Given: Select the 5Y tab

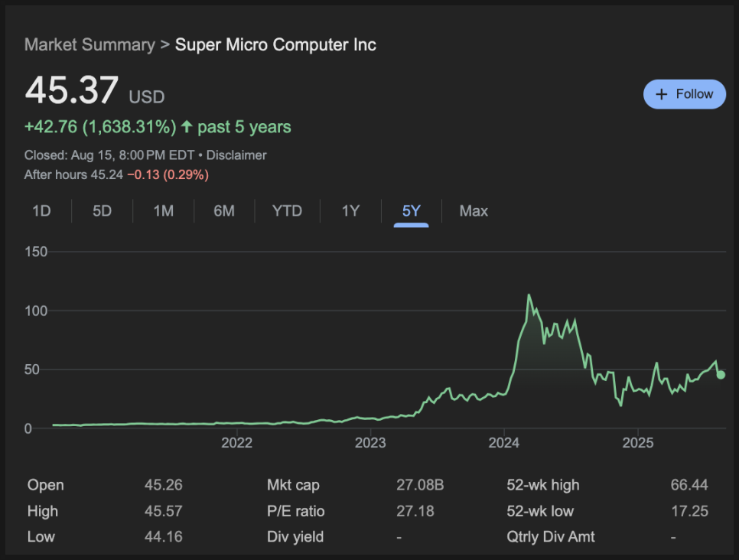Looking at the screenshot, I should click(411, 210).
